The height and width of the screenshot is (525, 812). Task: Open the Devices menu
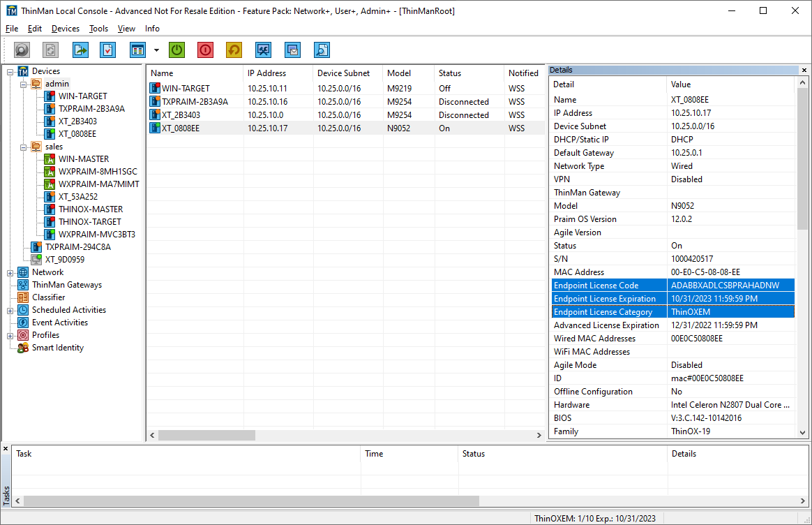pyautogui.click(x=66, y=29)
